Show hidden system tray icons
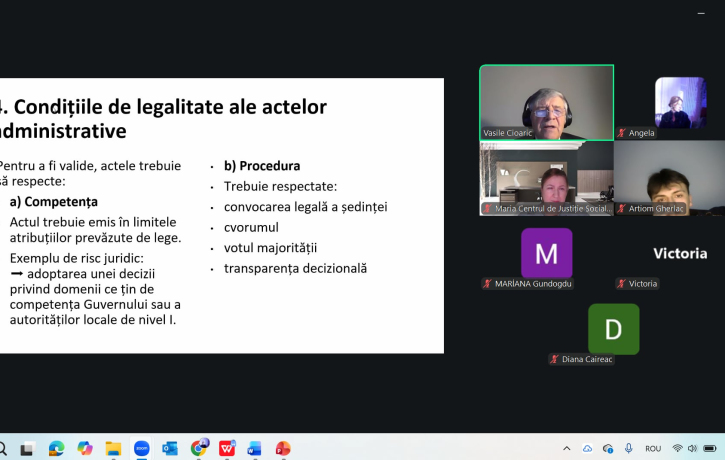The image size is (725, 460). 567,448
